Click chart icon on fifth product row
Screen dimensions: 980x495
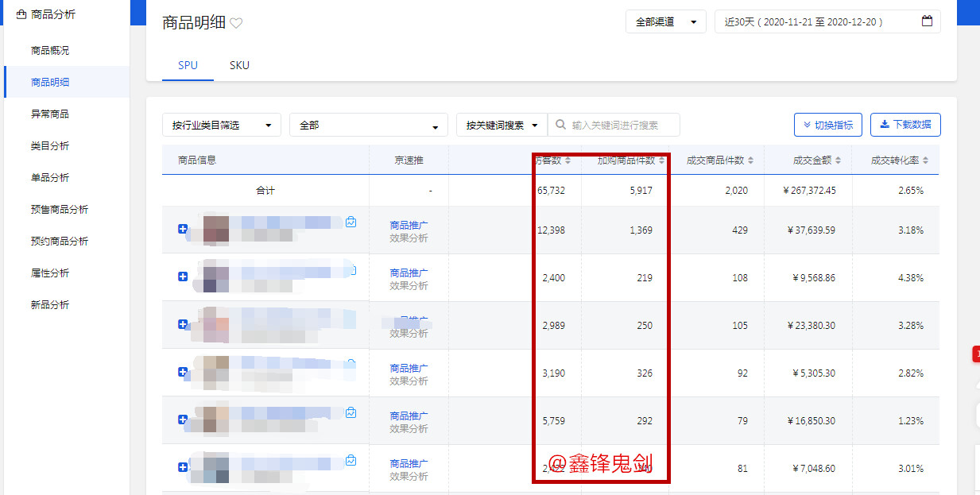click(x=351, y=413)
